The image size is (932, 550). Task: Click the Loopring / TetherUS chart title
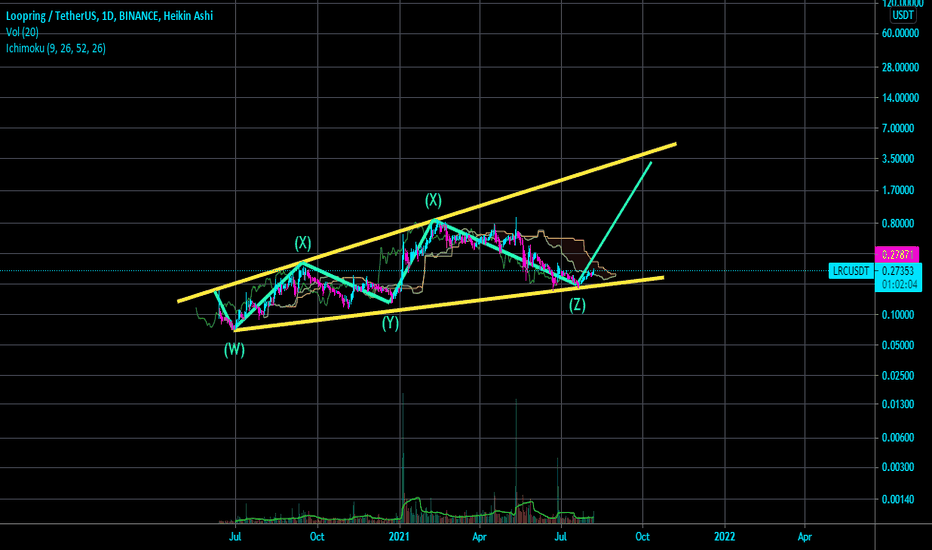[x=109, y=16]
